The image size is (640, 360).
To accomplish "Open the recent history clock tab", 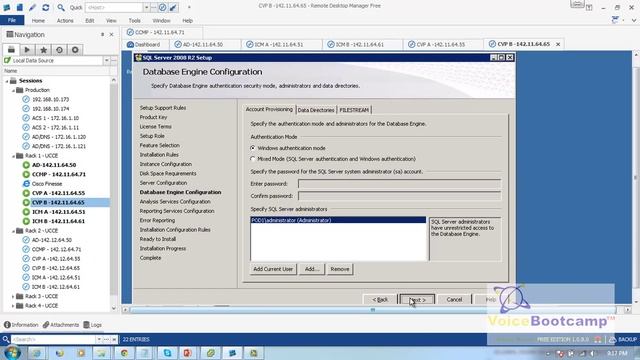I will tap(59, 50).
